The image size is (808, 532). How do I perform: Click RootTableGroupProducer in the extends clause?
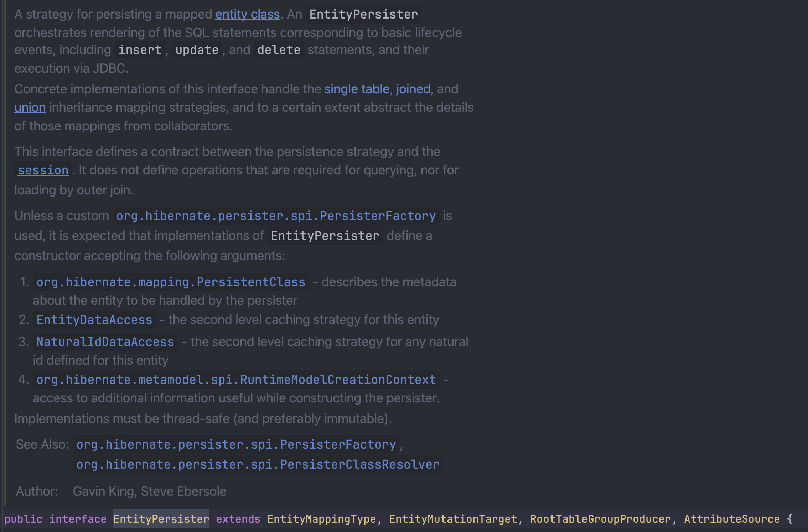[x=600, y=519]
